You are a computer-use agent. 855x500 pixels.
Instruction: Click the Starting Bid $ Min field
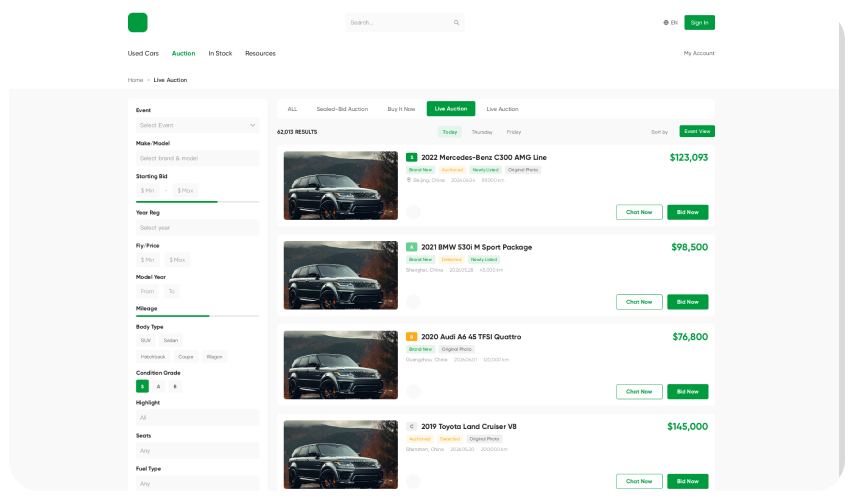148,191
